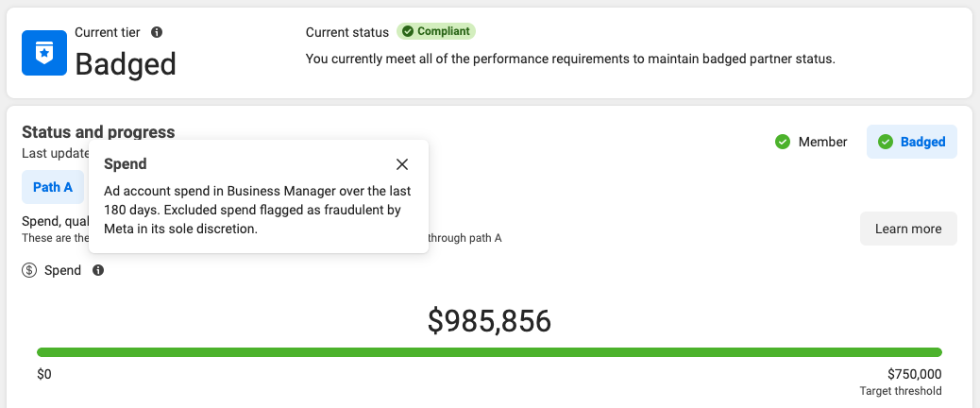Open the Learn more button

(908, 229)
